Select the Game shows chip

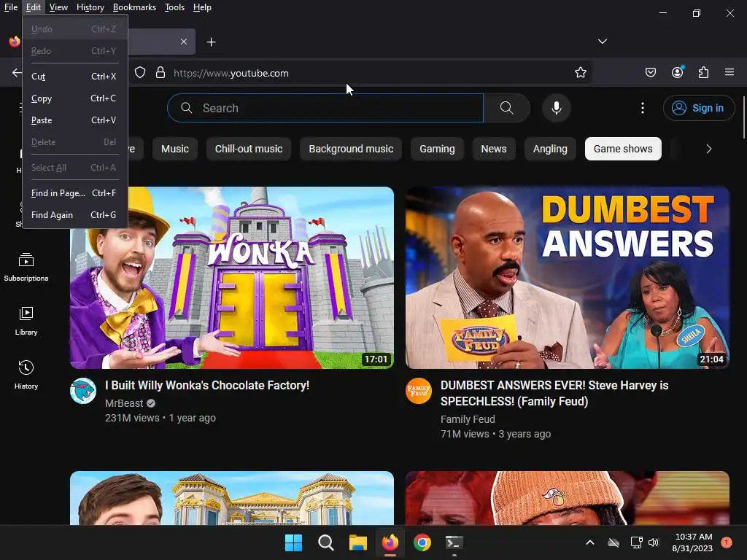pyautogui.click(x=623, y=149)
